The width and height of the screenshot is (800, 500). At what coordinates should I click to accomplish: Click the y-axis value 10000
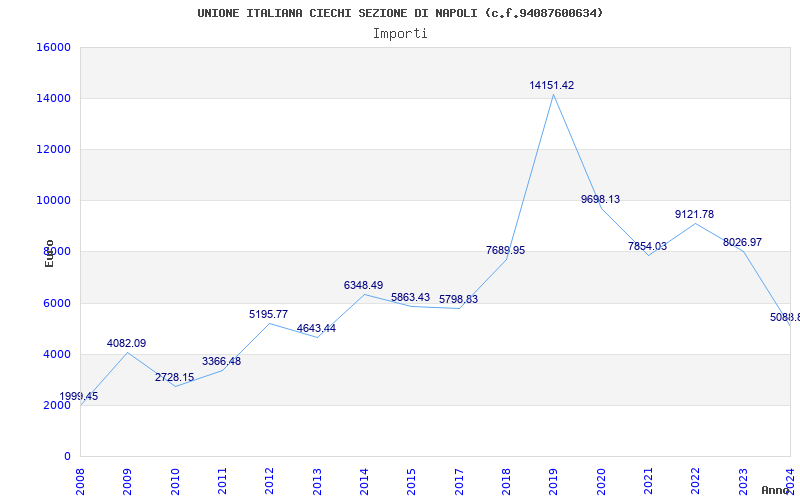(53, 201)
